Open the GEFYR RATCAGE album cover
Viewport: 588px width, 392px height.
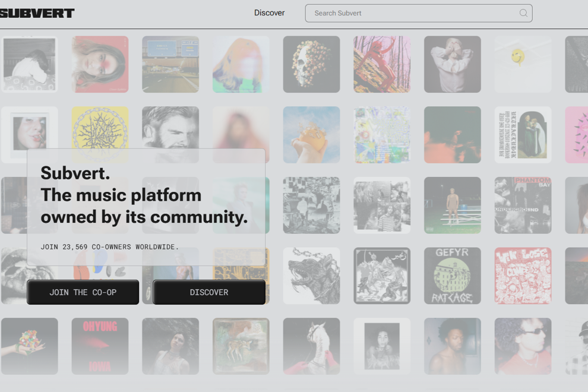[452, 276]
